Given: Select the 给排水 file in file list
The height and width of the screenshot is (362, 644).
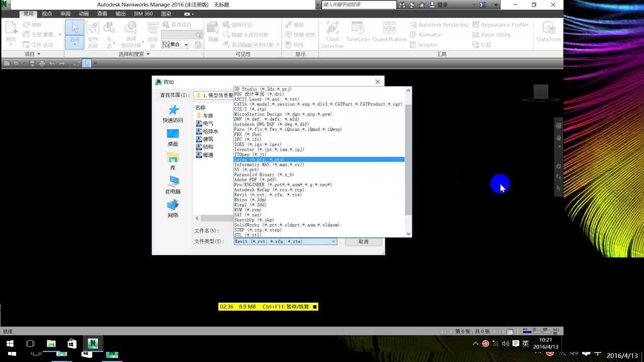Looking at the screenshot, I should (207, 132).
